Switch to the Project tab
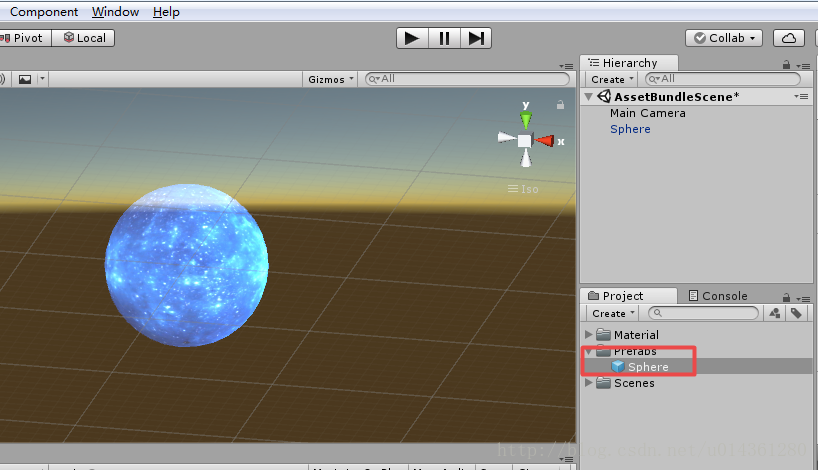This screenshot has height=470, width=818. (x=629, y=296)
